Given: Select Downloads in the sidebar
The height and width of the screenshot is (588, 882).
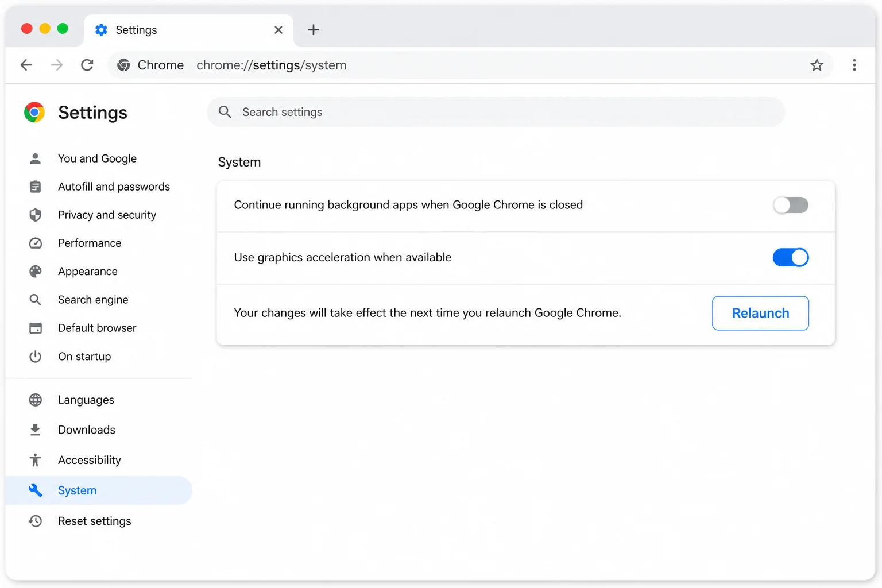Looking at the screenshot, I should click(x=99, y=430).
